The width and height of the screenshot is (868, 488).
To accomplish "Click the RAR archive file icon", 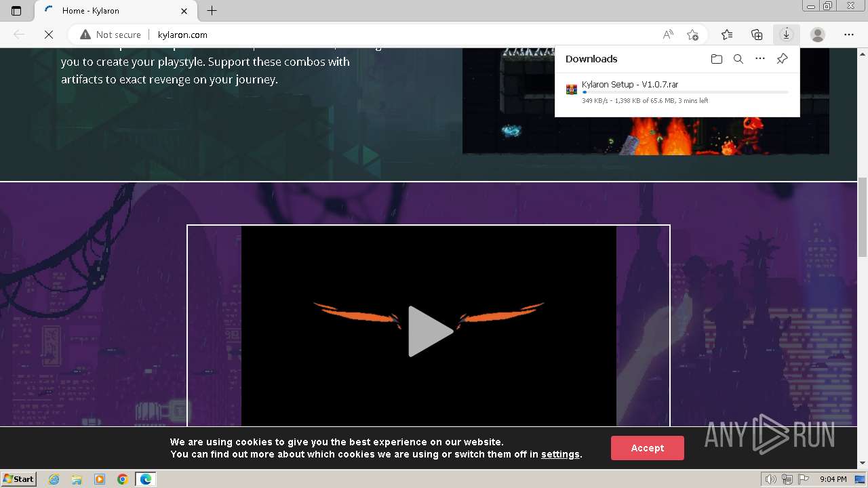I will [x=572, y=89].
